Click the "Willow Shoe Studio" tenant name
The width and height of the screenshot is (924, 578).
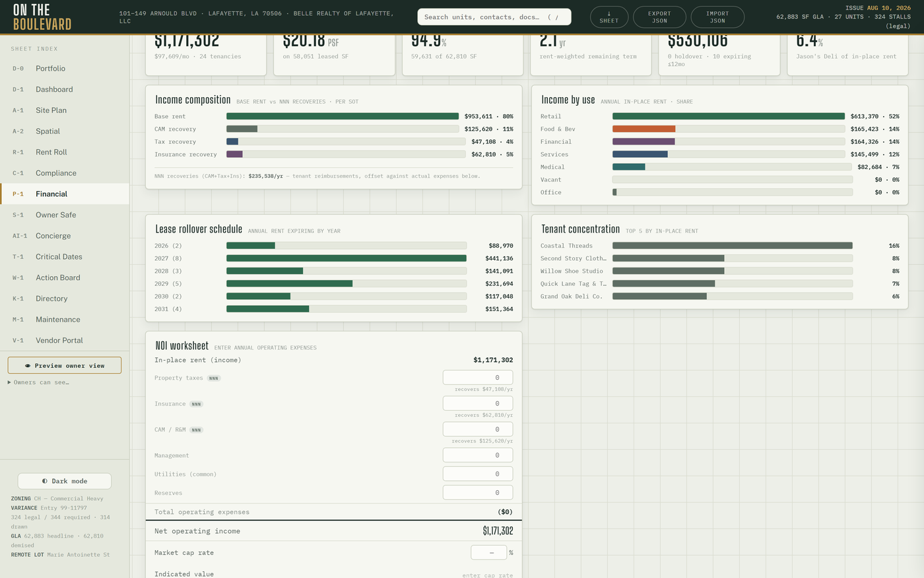[572, 271]
